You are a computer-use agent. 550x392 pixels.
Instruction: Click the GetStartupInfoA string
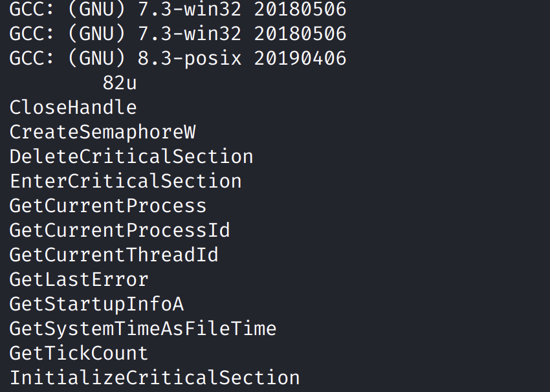(96, 304)
